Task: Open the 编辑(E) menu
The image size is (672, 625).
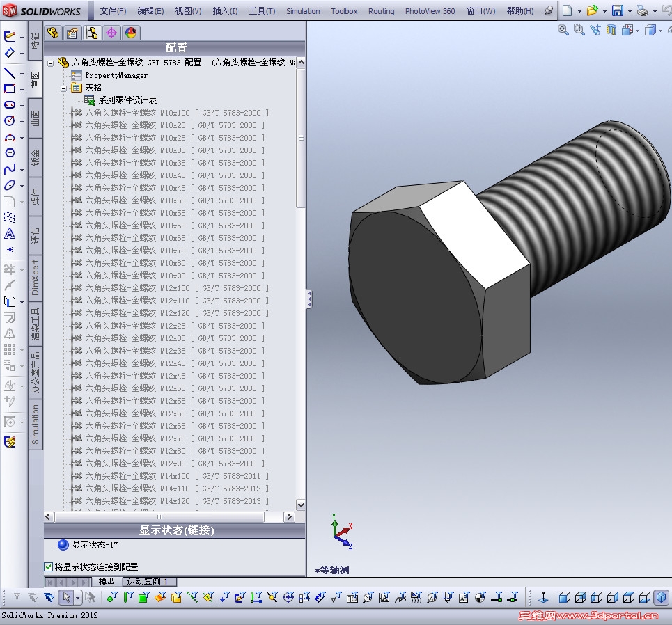Action: tap(150, 11)
